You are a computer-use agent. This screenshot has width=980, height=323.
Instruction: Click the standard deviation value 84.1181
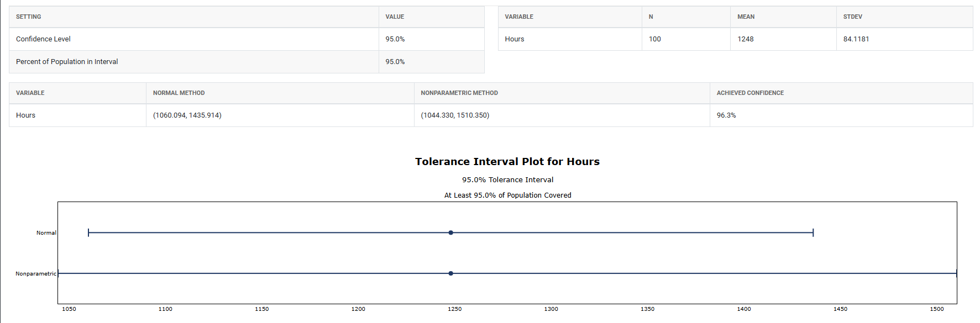(856, 39)
